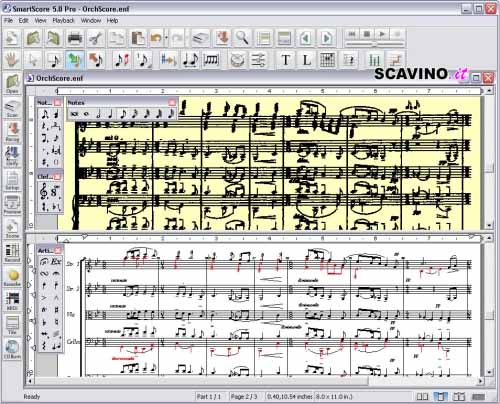Toggle the third status bar view mode
Viewport: 500px width, 404px height.
click(x=459, y=397)
